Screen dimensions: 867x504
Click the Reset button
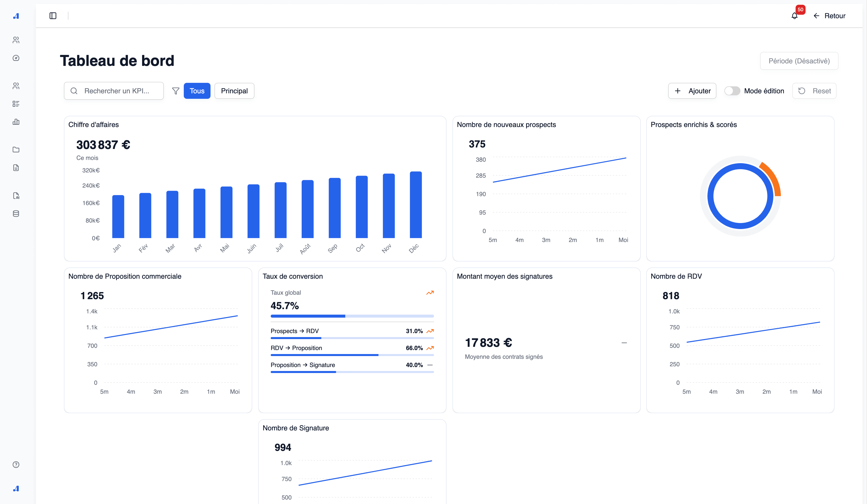814,91
